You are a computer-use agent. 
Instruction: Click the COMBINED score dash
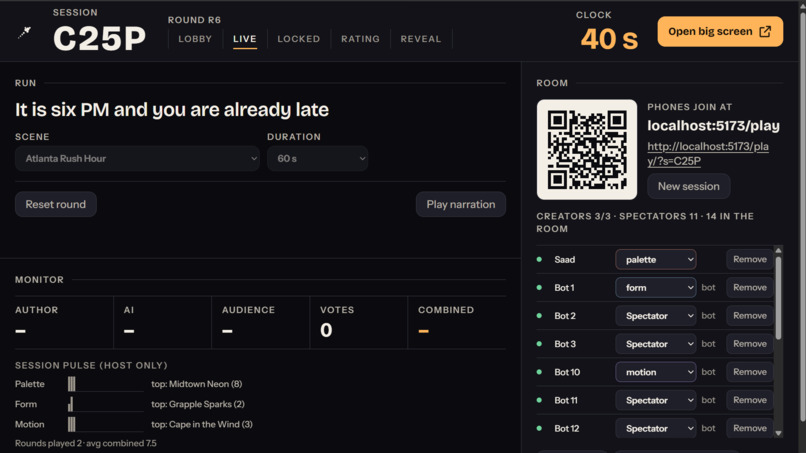tap(424, 331)
